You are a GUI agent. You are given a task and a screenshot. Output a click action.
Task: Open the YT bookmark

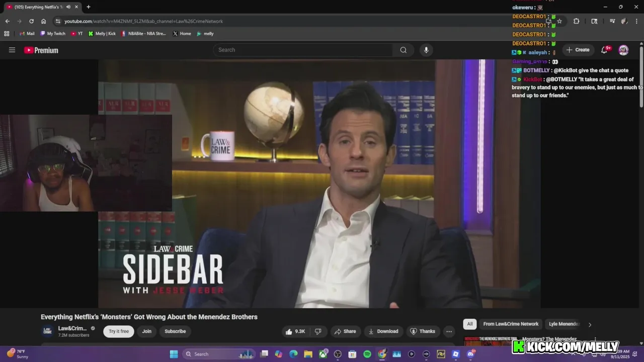pos(77,34)
